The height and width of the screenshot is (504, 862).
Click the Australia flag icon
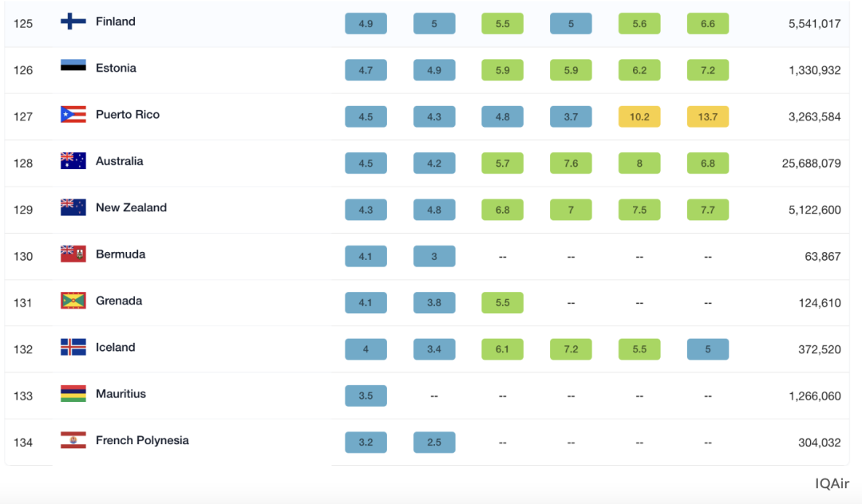coord(73,161)
